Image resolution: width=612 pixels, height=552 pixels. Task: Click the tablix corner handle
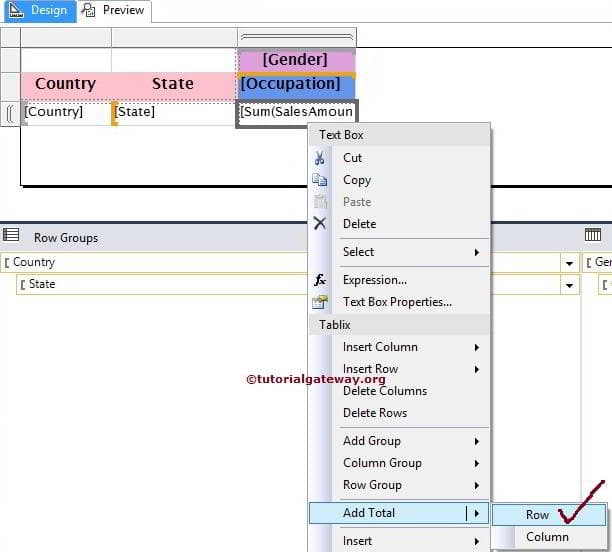pyautogui.click(x=10, y=37)
